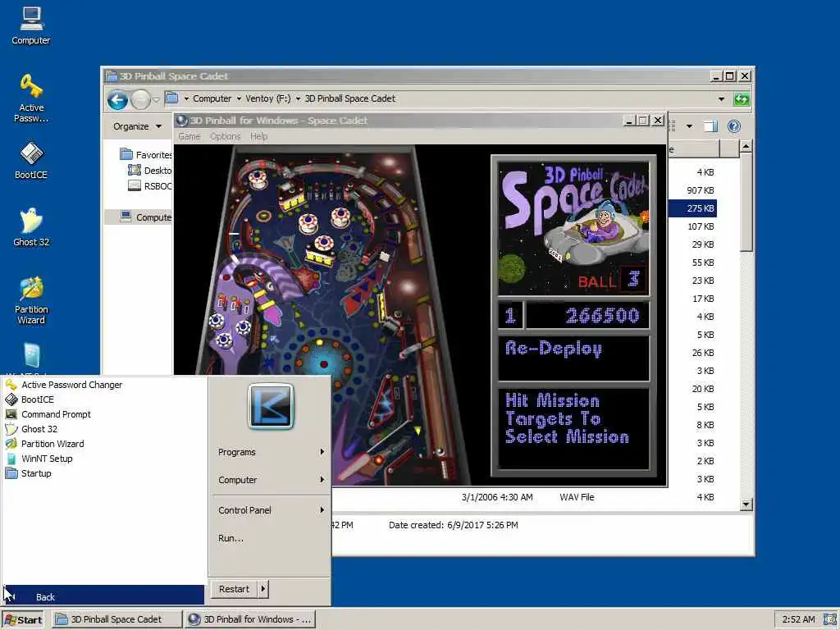Expand the Control Panel submenu
840x630 pixels.
tap(271, 510)
